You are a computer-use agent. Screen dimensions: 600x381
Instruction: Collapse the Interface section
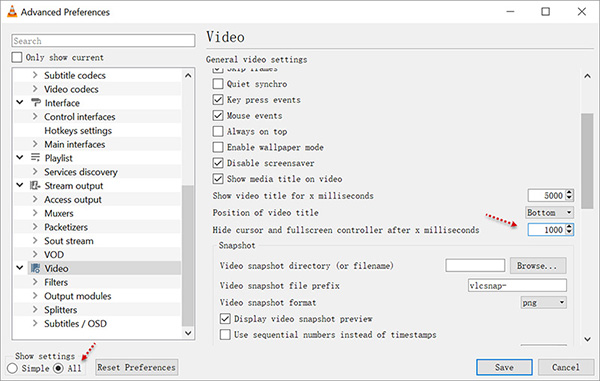click(x=20, y=103)
